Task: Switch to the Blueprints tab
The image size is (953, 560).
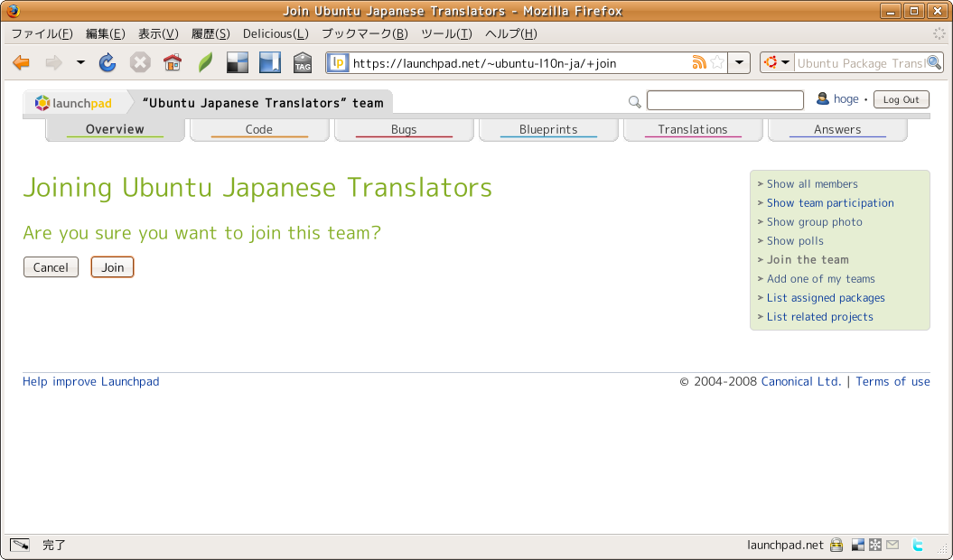Action: pos(548,129)
